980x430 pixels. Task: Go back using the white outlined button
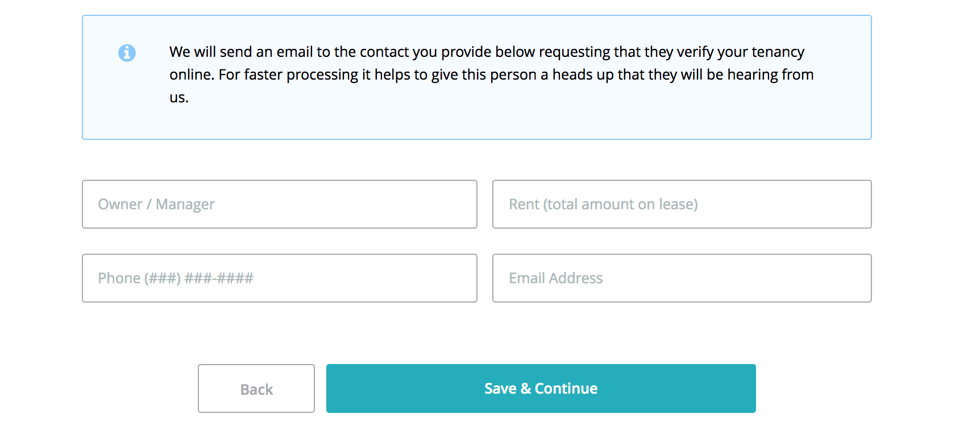(x=256, y=389)
